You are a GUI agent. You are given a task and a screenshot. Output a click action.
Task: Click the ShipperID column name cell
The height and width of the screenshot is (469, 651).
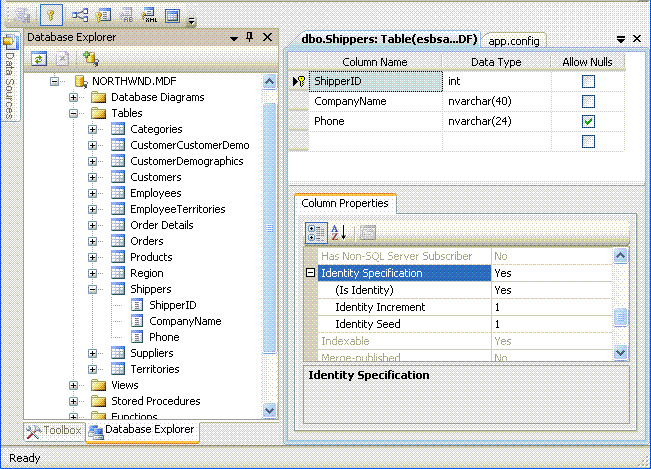pyautogui.click(x=376, y=81)
